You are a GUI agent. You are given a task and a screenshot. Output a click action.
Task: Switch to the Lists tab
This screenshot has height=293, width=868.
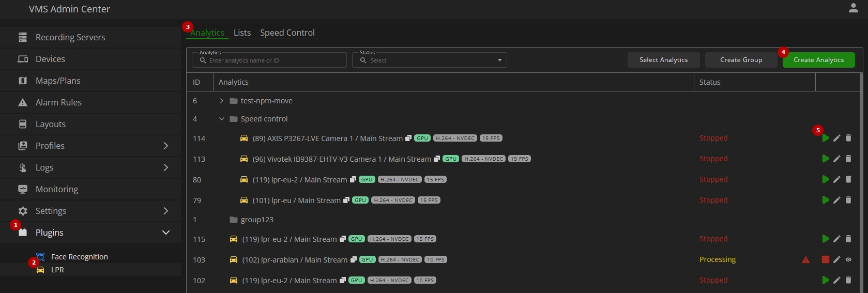tap(242, 33)
